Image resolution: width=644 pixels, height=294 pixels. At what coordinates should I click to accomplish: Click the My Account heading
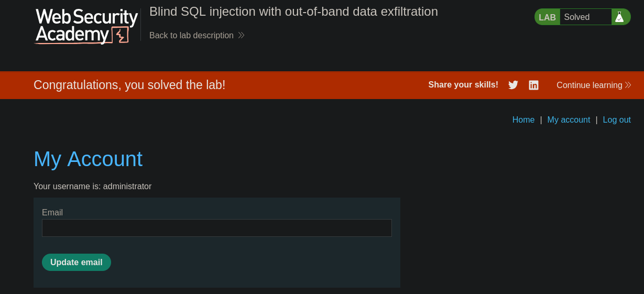(88, 159)
